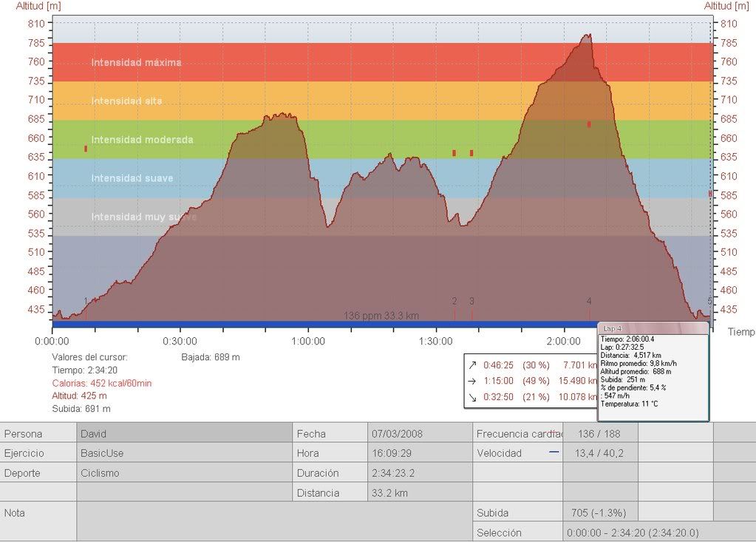Screen dimensions: 756x542
Task: Click the '136 ppm 33.3 km' summary text
Action: click(x=381, y=316)
